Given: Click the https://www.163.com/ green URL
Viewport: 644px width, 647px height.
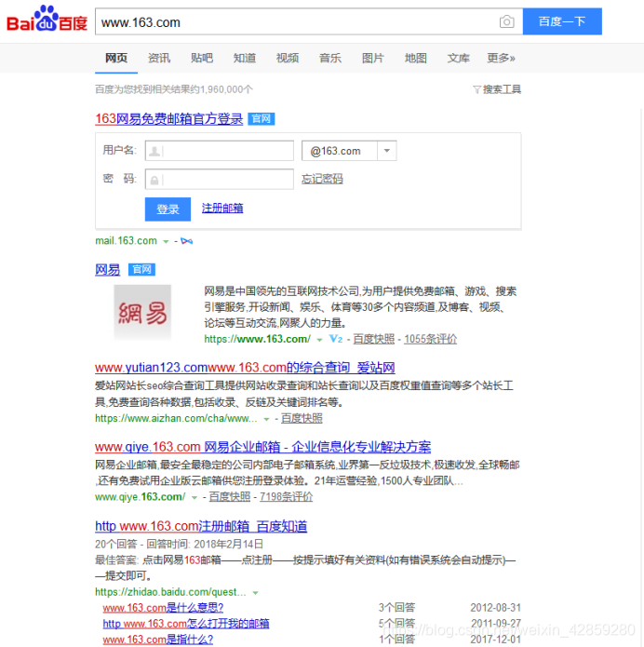Looking at the screenshot, I should coord(258,339).
